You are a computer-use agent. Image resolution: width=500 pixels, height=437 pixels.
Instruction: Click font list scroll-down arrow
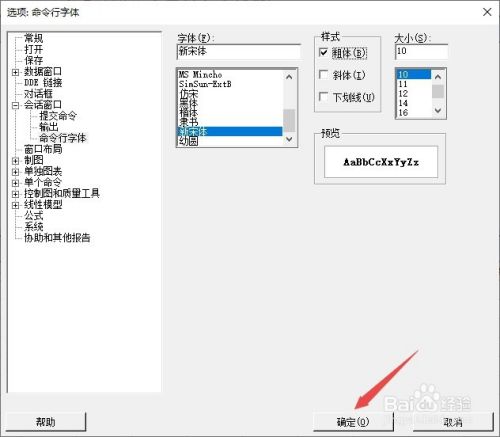[289, 139]
